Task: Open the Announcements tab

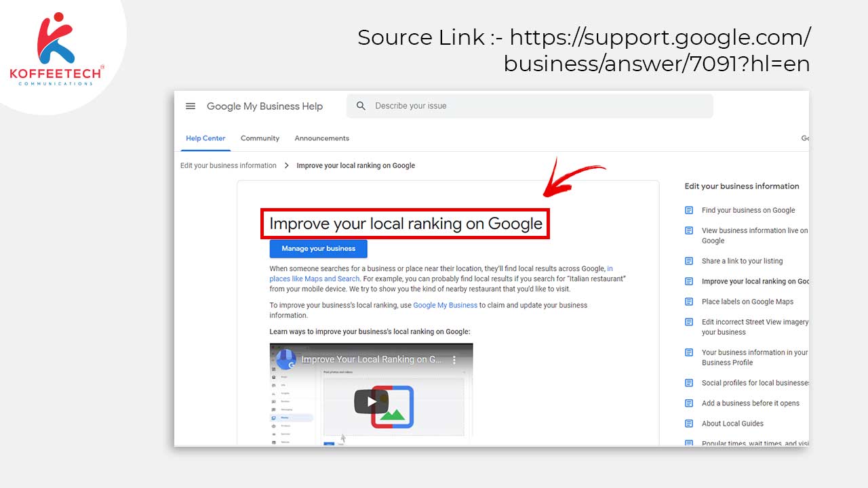Action: 321,138
